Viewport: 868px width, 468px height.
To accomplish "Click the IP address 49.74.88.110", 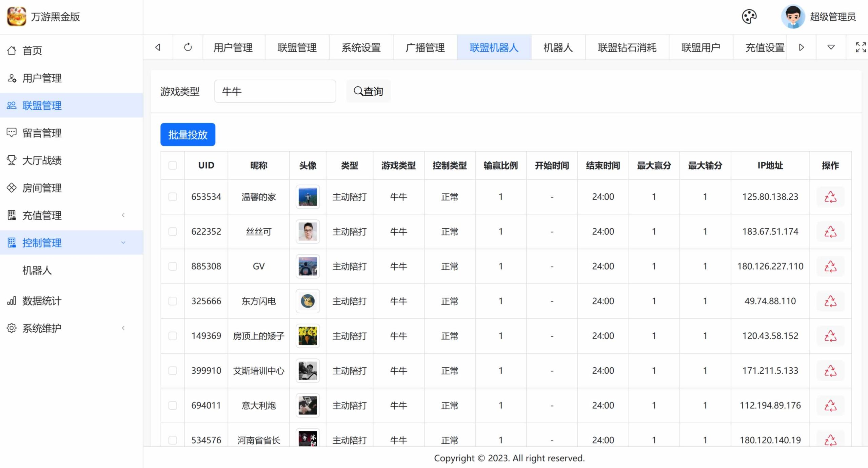I will coord(770,301).
